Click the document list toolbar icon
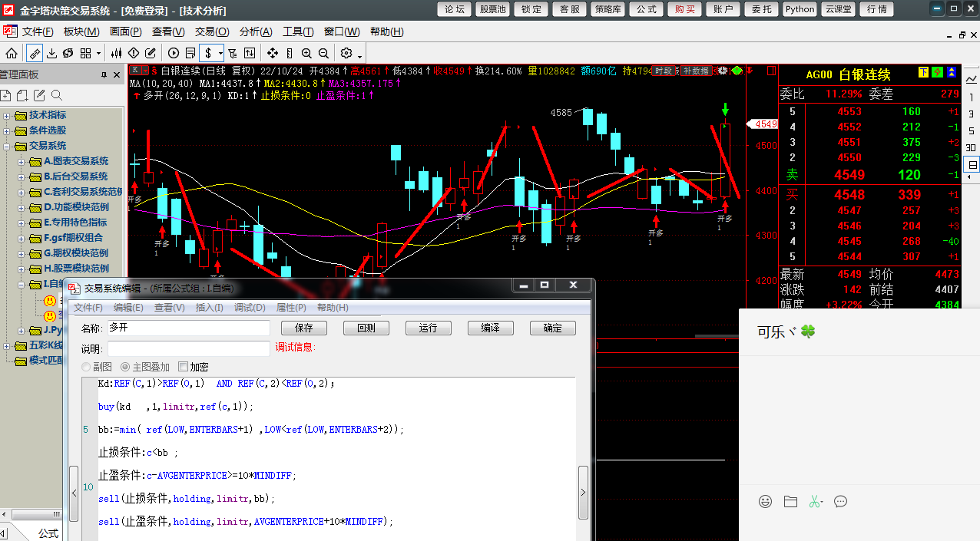The height and width of the screenshot is (541, 980). pos(190,53)
